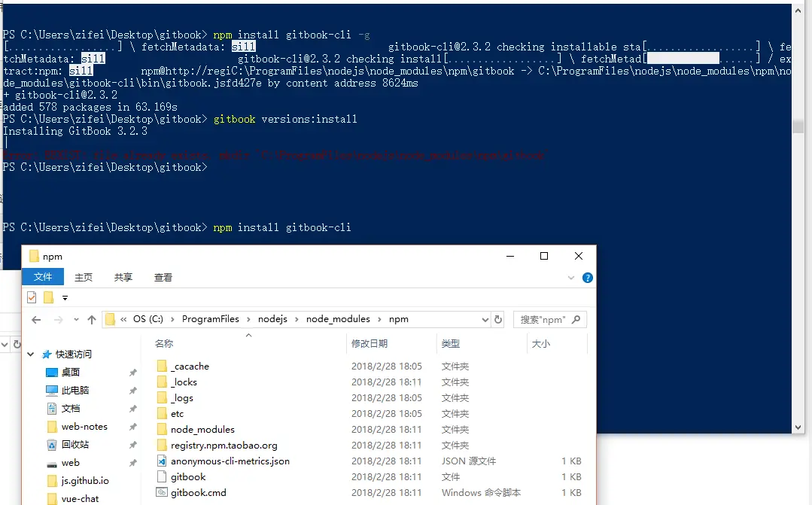This screenshot has width=812, height=505.
Task: Click the new folder icon in the quick access toolbar
Action: point(48,297)
